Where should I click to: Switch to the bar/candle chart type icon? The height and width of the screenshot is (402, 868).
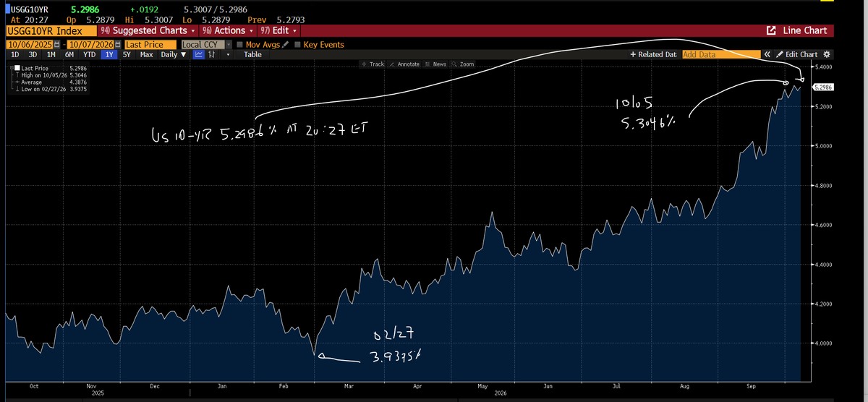(x=211, y=54)
